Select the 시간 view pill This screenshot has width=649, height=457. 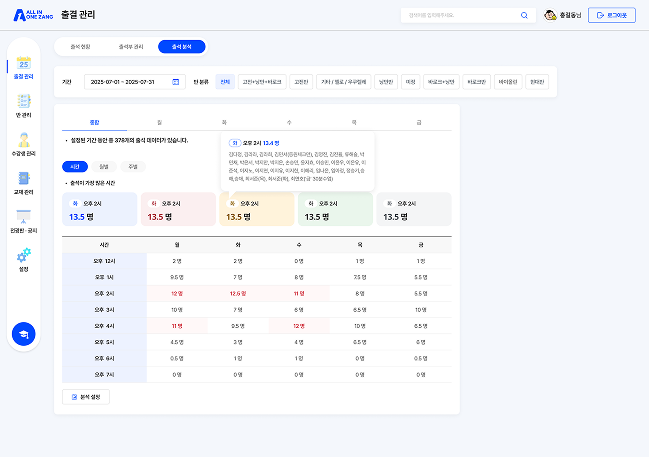click(75, 166)
